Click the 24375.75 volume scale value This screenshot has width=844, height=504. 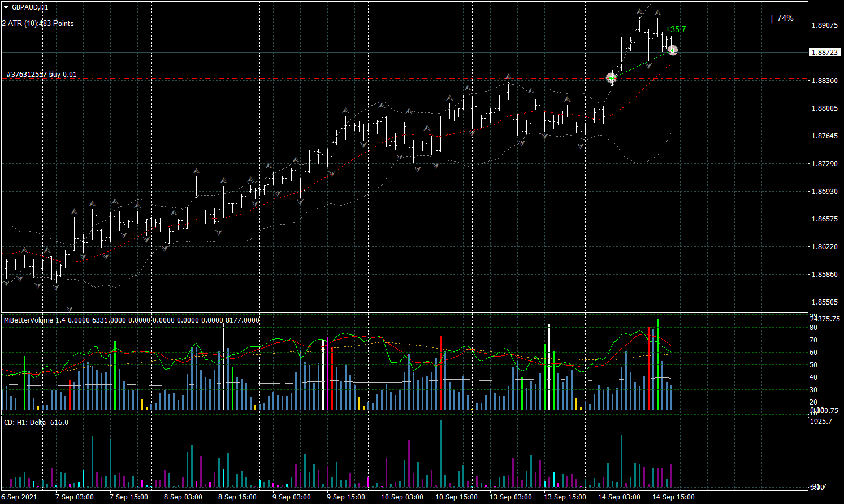pos(825,319)
